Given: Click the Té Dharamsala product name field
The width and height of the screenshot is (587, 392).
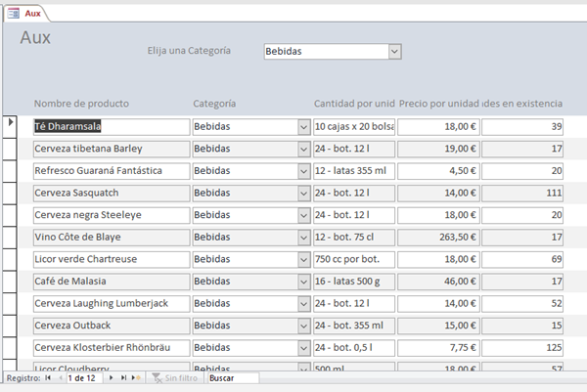Looking at the screenshot, I should tap(112, 127).
